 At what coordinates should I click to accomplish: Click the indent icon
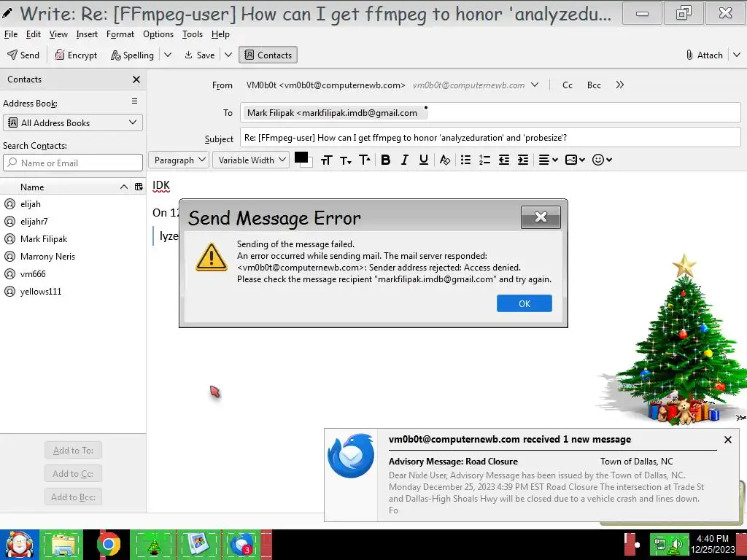pos(523,160)
